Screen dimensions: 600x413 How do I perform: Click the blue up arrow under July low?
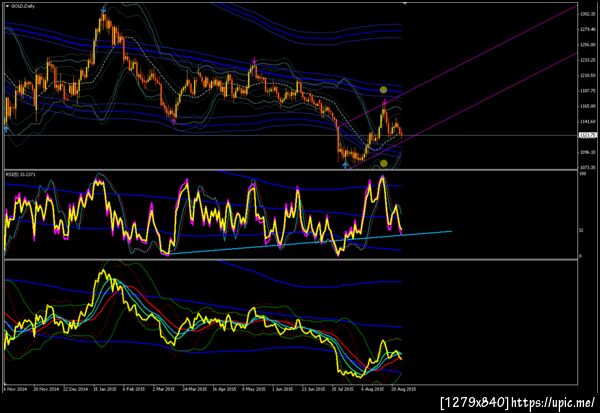(x=346, y=165)
